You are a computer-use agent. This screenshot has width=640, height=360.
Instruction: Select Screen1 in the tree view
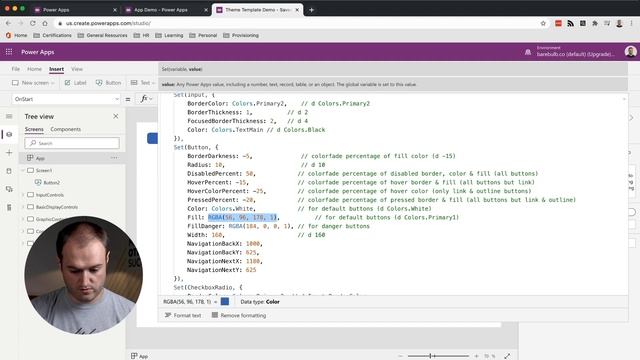point(44,170)
